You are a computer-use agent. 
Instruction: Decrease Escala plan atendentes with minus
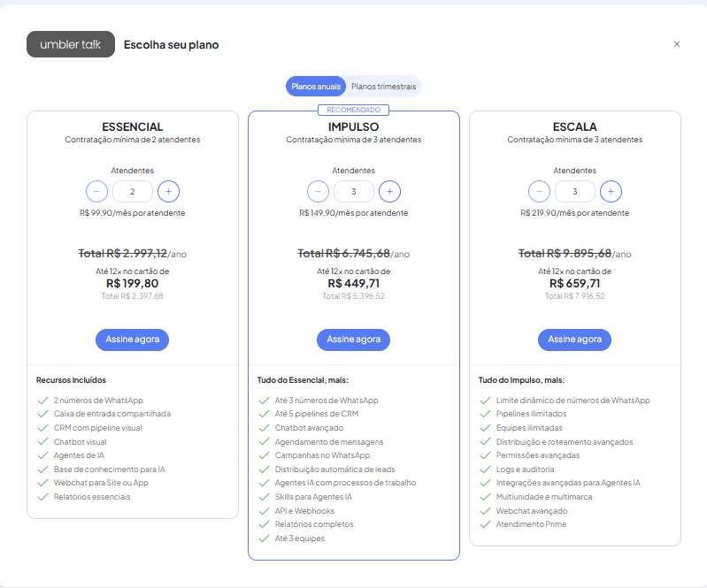click(539, 192)
